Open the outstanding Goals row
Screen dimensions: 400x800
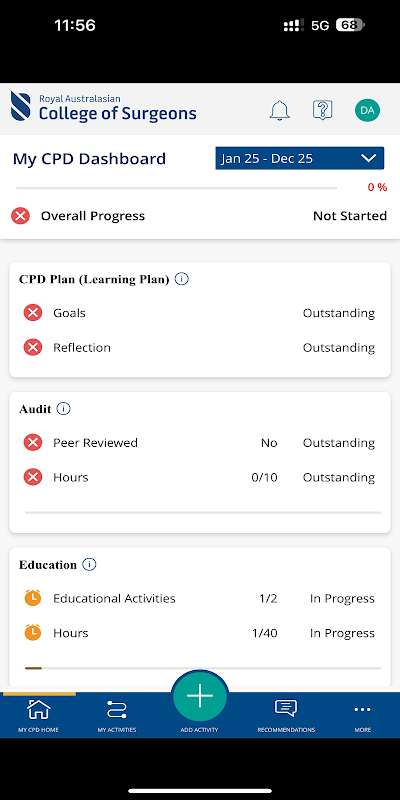pos(199,313)
